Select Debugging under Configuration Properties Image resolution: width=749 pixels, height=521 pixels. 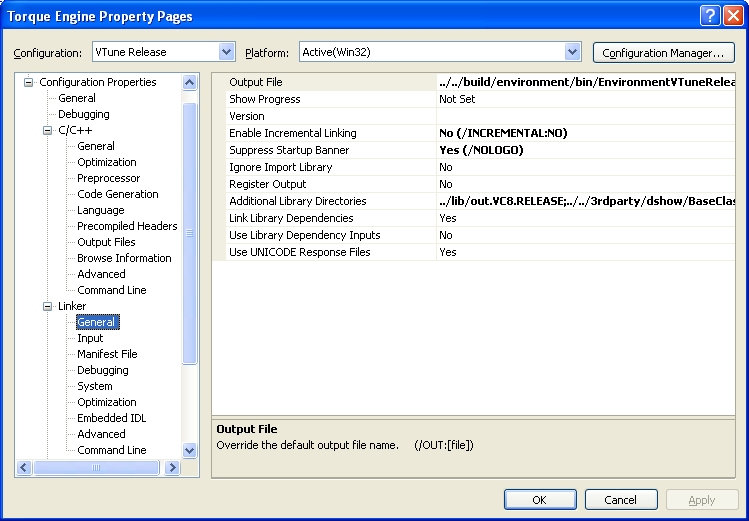[x=83, y=114]
